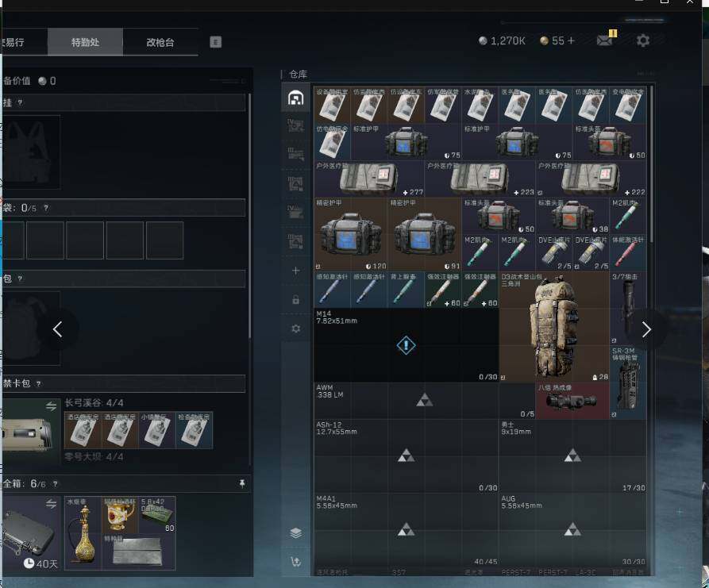Click the help question mark beside 全箱 6/6
Image resolution: width=709 pixels, height=588 pixels.
click(55, 483)
